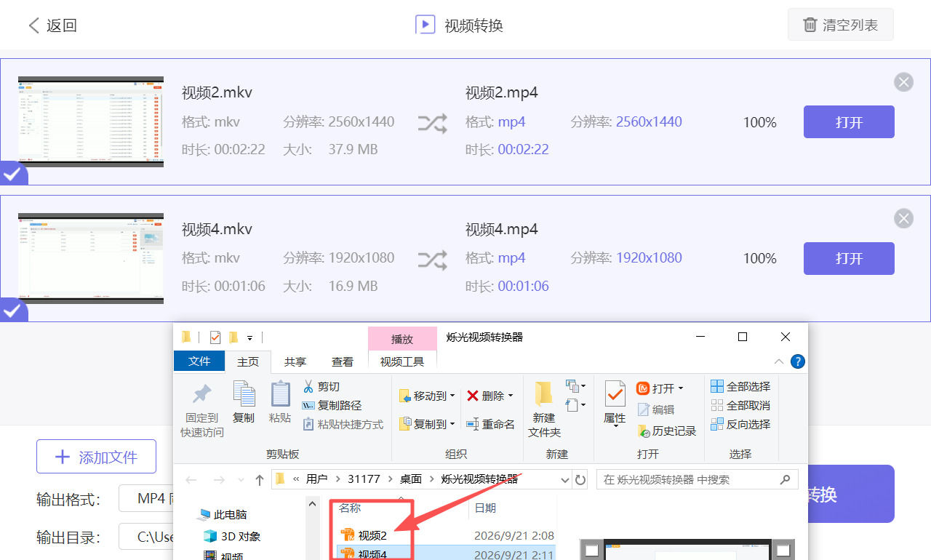
Task: Open the Customize Quick Access Toolbar arrow
Action: pyautogui.click(x=249, y=337)
